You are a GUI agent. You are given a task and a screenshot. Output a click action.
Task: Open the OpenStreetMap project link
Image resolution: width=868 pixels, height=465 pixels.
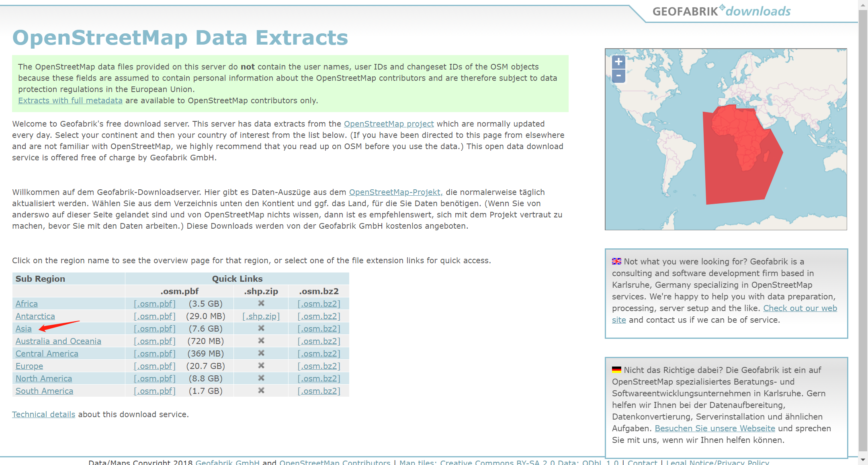point(389,124)
